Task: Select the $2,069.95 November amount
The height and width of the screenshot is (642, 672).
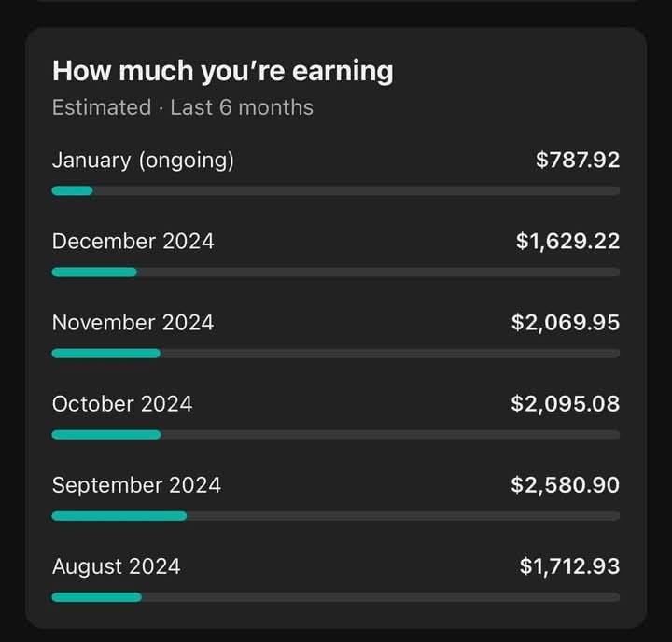Action: (x=566, y=322)
